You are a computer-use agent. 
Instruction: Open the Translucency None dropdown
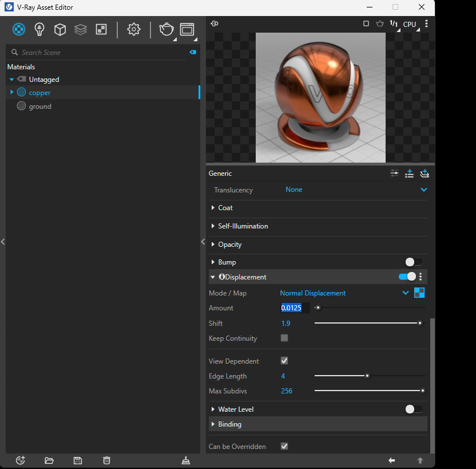(356, 190)
